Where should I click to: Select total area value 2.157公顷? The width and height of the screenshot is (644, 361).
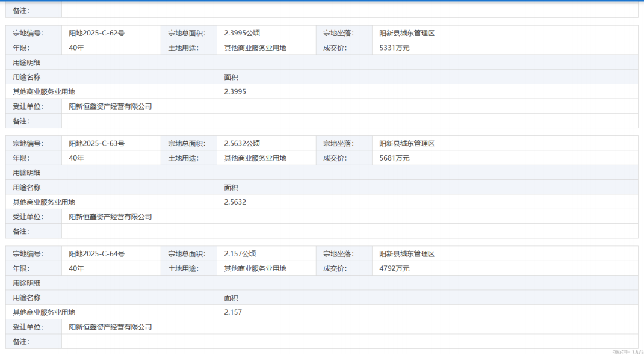click(x=240, y=254)
